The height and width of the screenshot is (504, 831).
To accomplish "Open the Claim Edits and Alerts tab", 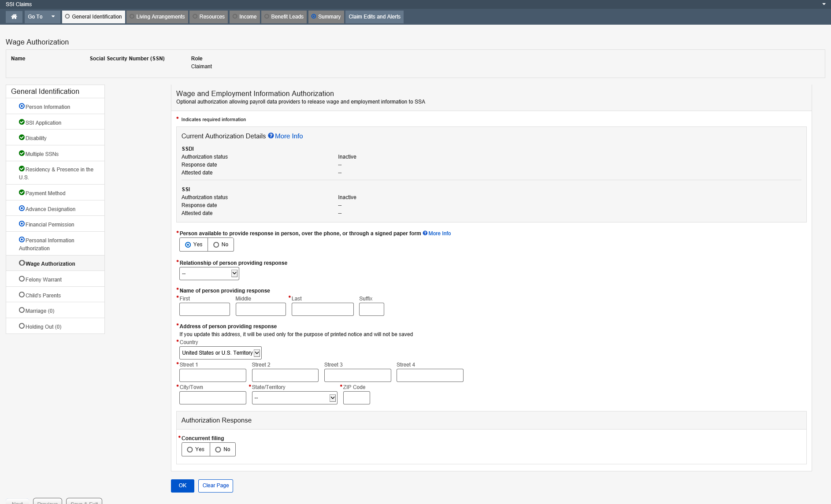I will [x=374, y=17].
